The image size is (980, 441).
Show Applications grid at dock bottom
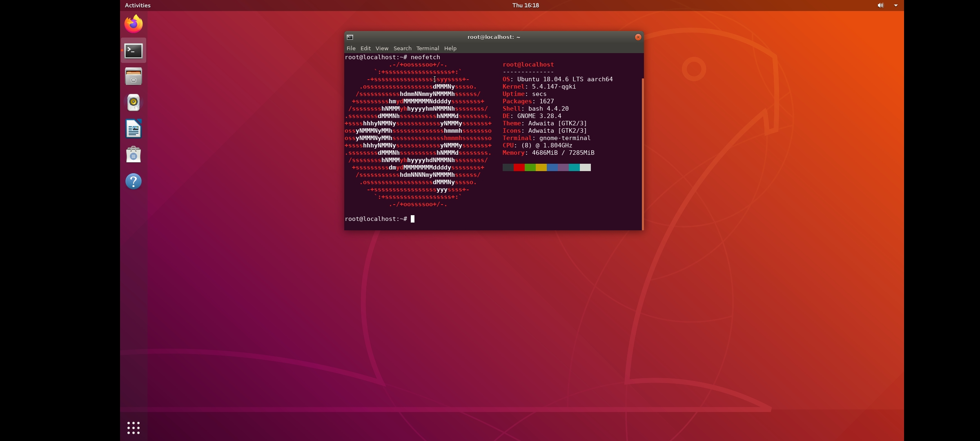(134, 428)
